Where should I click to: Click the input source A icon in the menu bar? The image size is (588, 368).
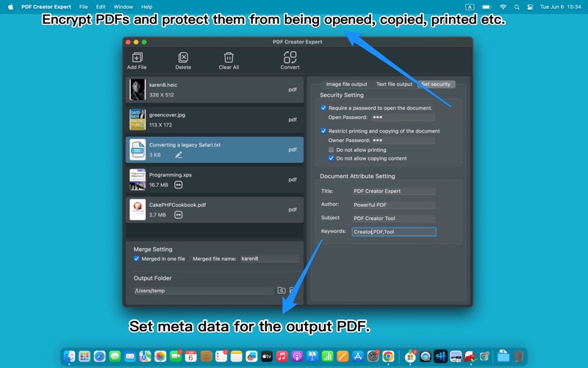point(470,7)
